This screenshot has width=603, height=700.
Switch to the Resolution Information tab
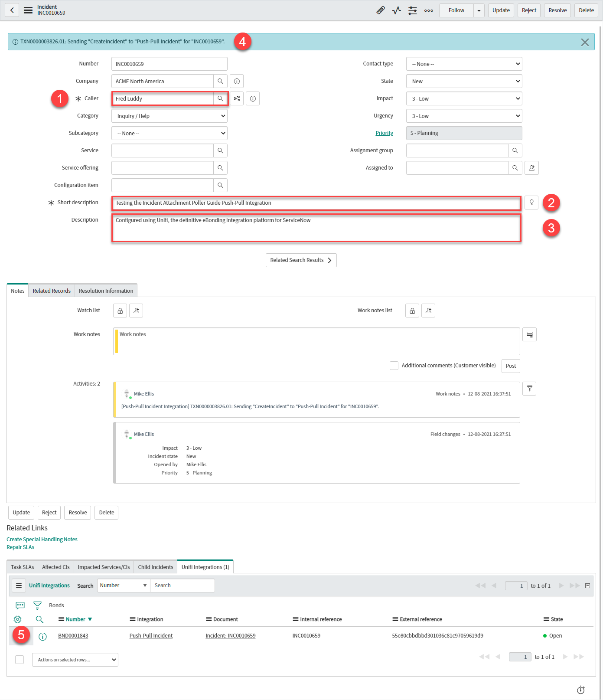pos(106,291)
